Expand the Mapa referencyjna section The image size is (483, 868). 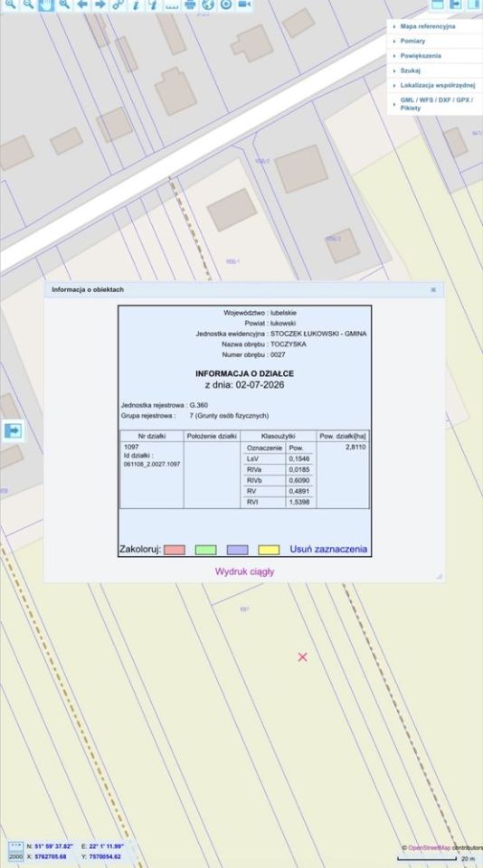coord(428,26)
